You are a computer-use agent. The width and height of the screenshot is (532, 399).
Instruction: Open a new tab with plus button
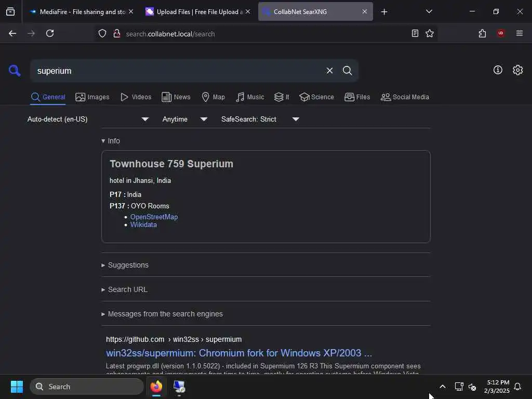click(x=384, y=12)
